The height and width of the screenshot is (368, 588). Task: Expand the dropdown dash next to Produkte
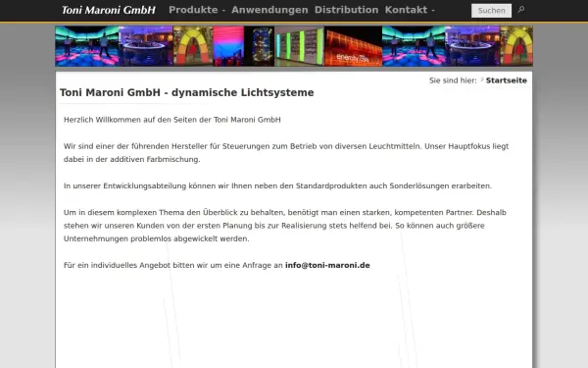point(223,10)
